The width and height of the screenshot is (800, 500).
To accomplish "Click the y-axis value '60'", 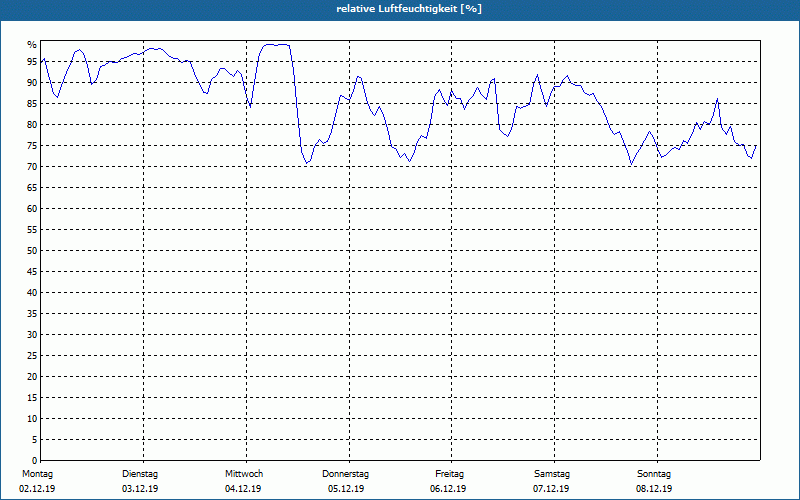I will [32, 209].
